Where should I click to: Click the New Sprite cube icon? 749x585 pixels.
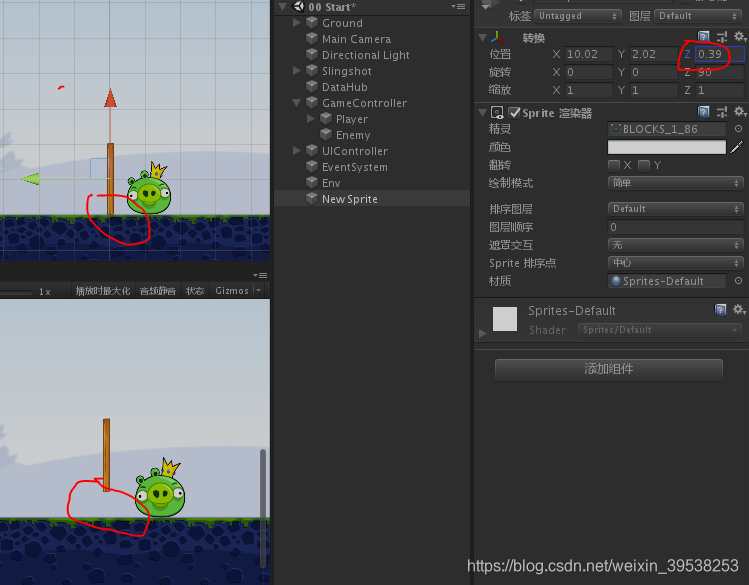(312, 198)
